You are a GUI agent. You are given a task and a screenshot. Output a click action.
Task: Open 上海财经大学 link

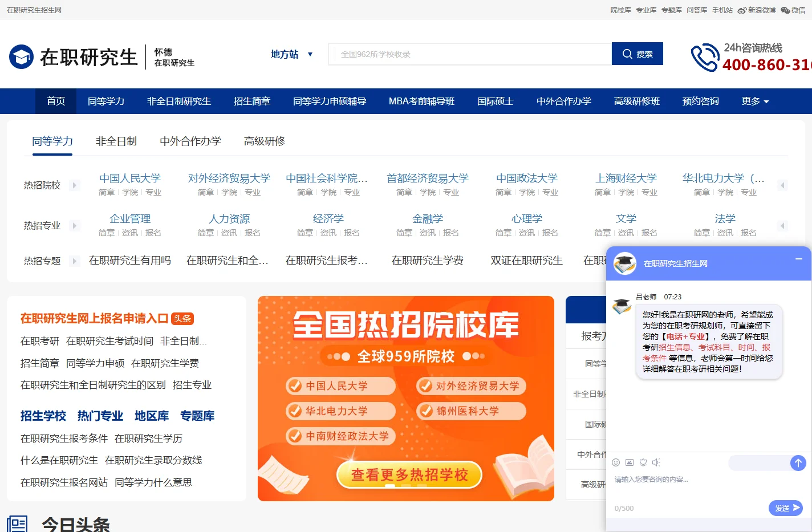626,178
